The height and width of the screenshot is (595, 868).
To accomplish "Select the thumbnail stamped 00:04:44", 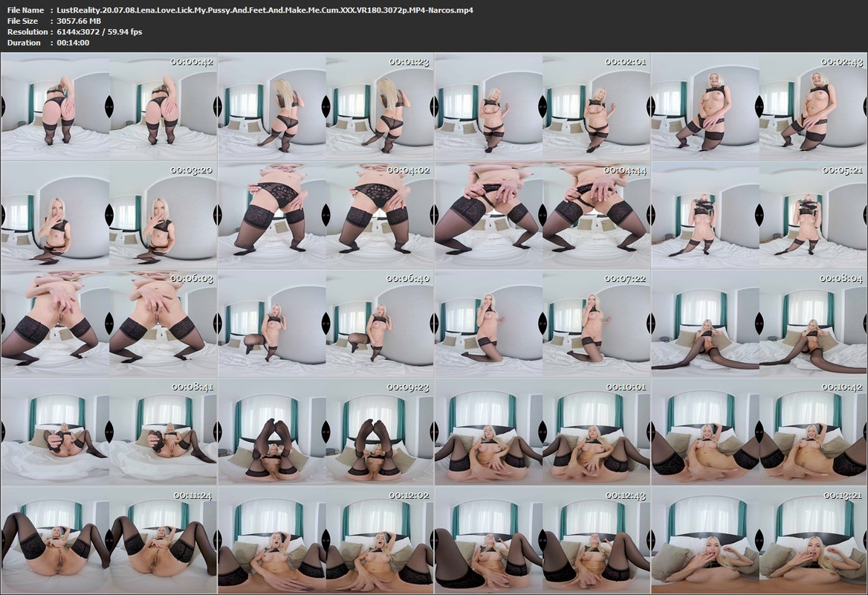I will [542, 216].
